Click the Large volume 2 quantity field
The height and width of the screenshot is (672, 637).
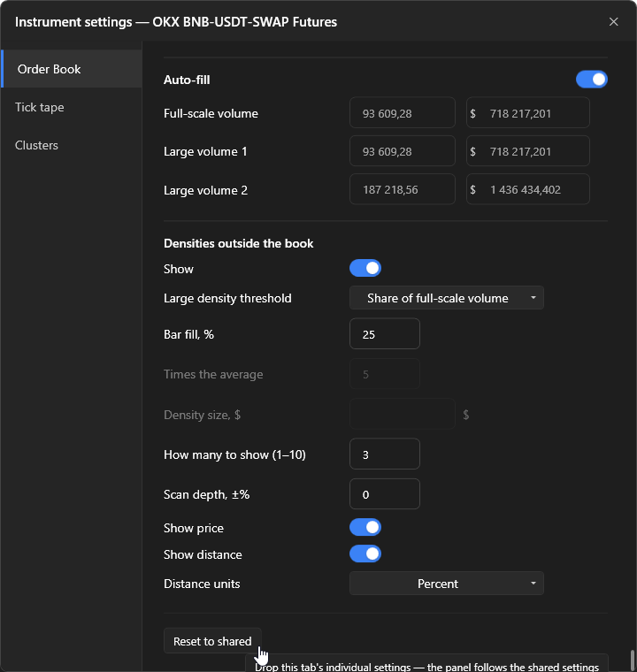tap(403, 189)
